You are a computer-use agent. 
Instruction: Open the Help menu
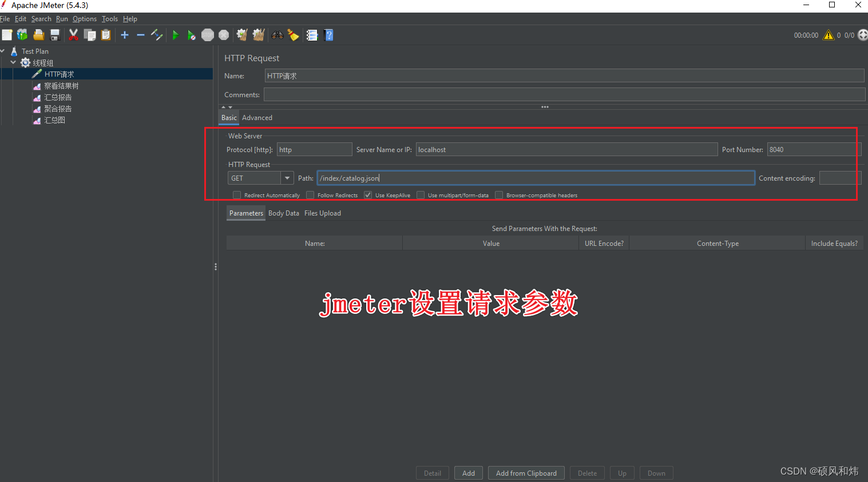[x=130, y=19]
